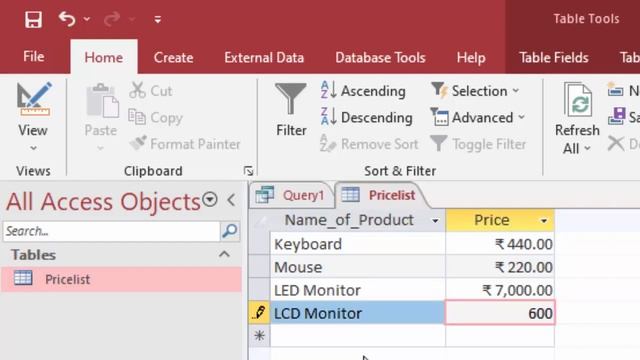Click the Filter funnel icon
The width and height of the screenshot is (640, 360).
tap(291, 98)
